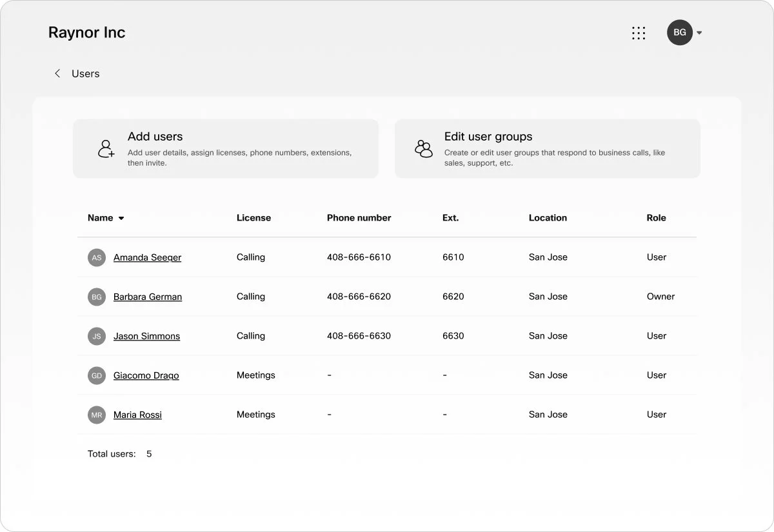Open Barbara German's user profile link
This screenshot has height=532, width=774.
[x=148, y=297]
